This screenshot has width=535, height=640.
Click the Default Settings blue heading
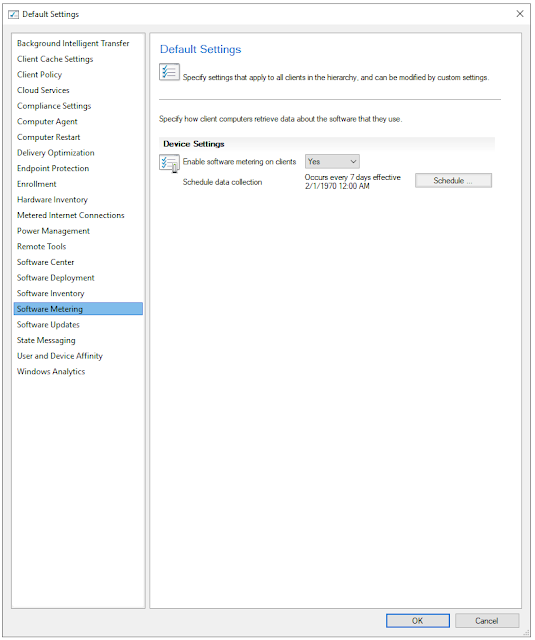[200, 49]
